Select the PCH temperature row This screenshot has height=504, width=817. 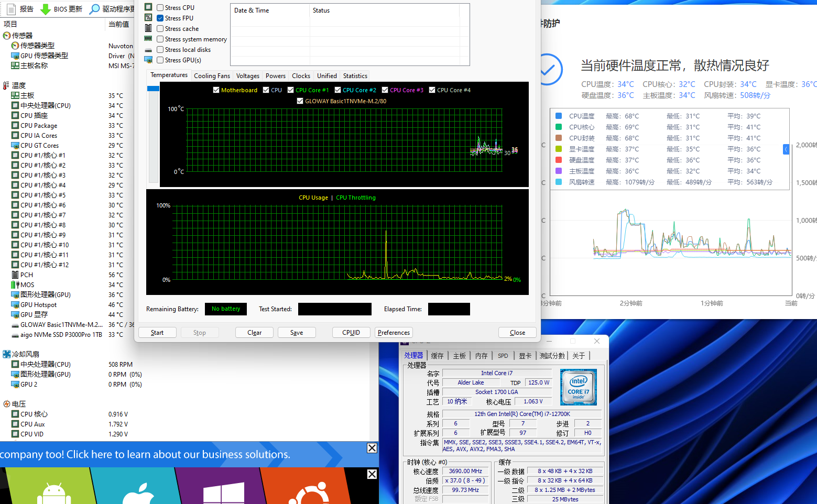(27, 275)
